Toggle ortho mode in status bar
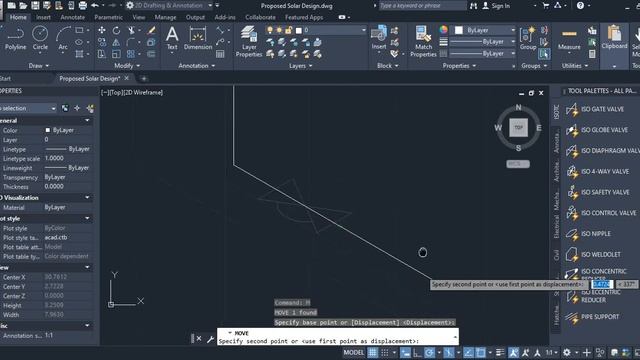Viewport: 640px width, 360px height. pyautogui.click(x=418, y=352)
